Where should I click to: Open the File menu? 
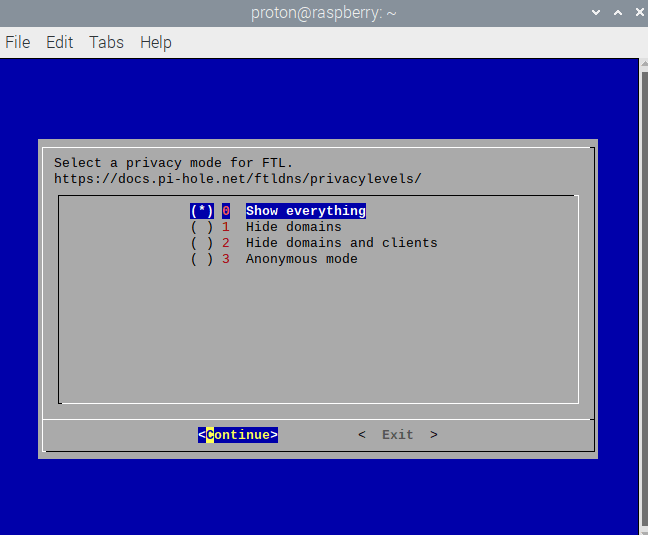18,42
